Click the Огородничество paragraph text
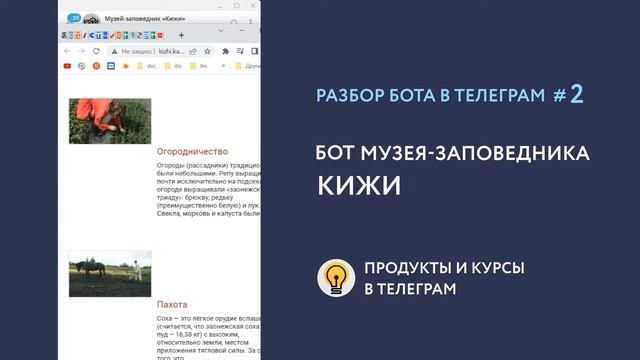 pos(209,189)
